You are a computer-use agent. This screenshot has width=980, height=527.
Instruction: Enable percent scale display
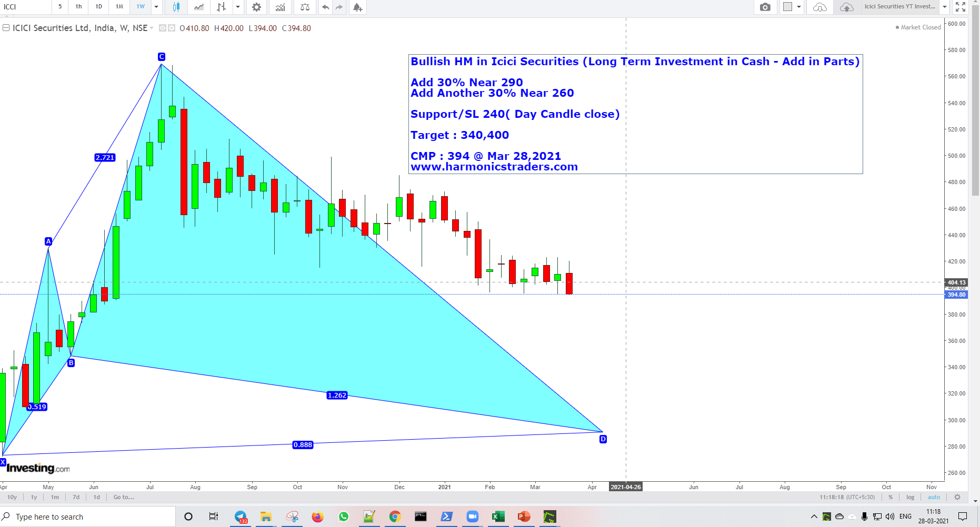(x=890, y=497)
